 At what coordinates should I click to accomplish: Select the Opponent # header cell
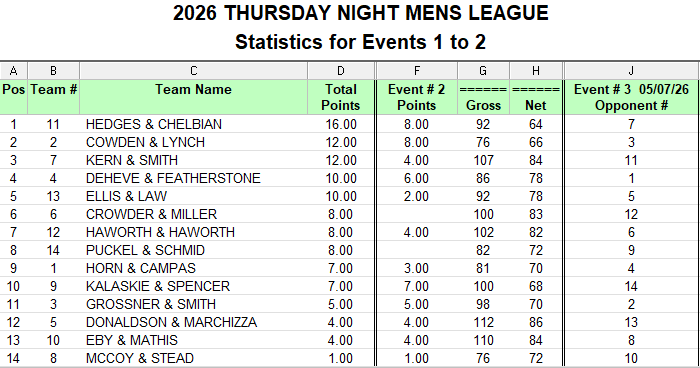point(631,97)
